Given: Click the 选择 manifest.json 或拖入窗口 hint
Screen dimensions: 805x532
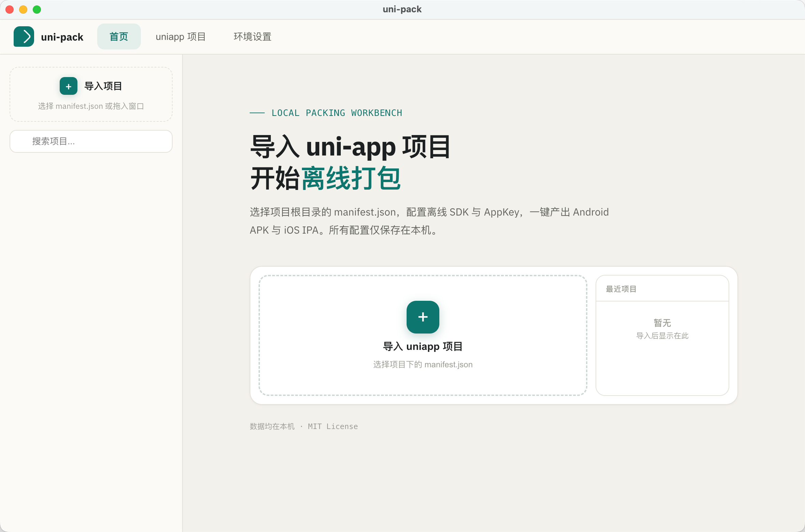Looking at the screenshot, I should pos(91,106).
